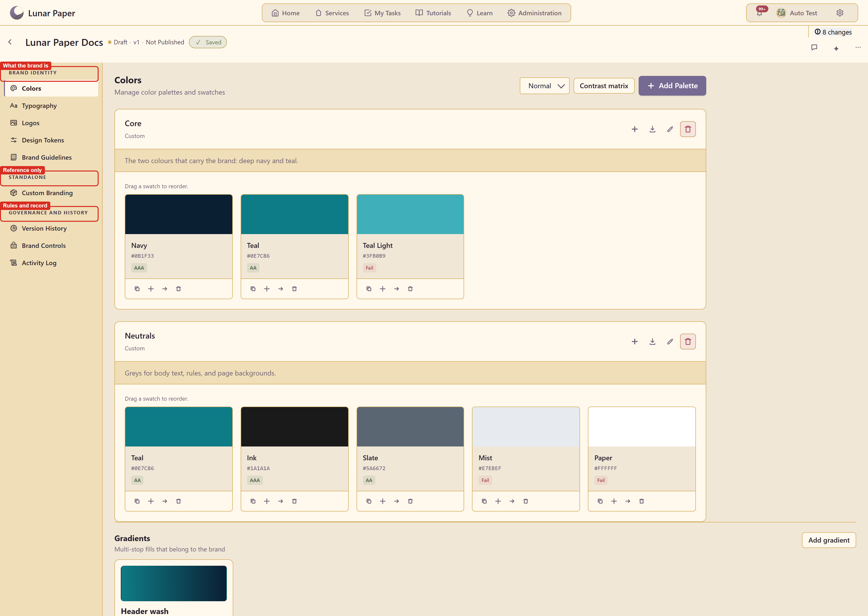Delete the Slate swatch
Image resolution: width=868 pixels, height=616 pixels.
coord(410,501)
